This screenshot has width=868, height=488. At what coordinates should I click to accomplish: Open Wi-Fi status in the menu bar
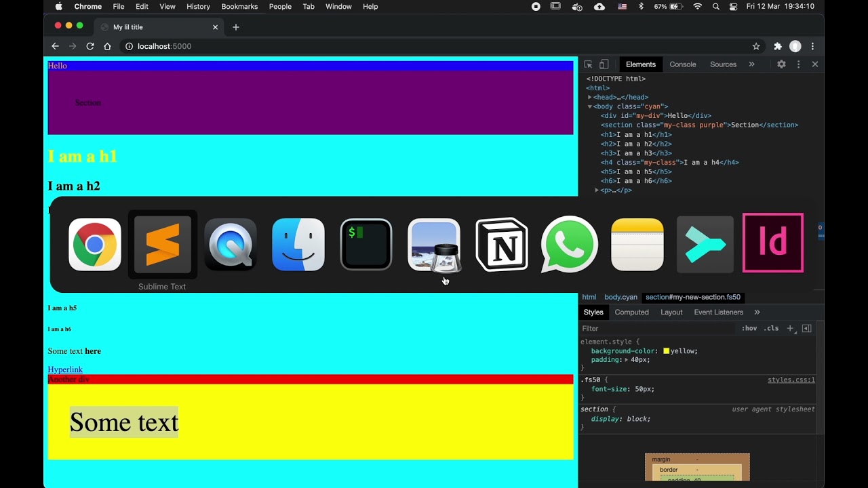click(698, 6)
